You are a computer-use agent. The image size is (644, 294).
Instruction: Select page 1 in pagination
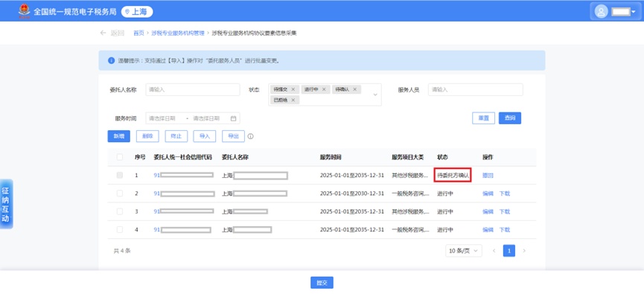[x=509, y=251]
